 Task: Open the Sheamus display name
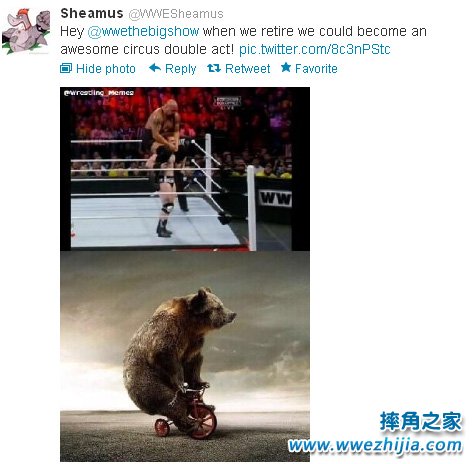coord(92,13)
